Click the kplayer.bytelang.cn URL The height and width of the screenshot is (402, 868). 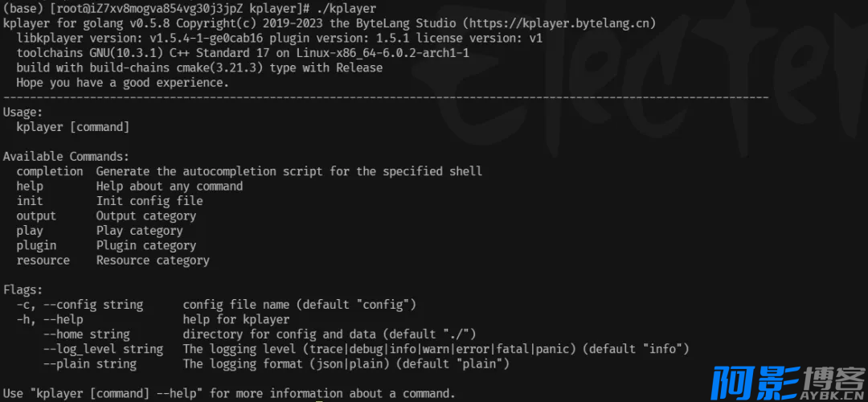[559, 23]
